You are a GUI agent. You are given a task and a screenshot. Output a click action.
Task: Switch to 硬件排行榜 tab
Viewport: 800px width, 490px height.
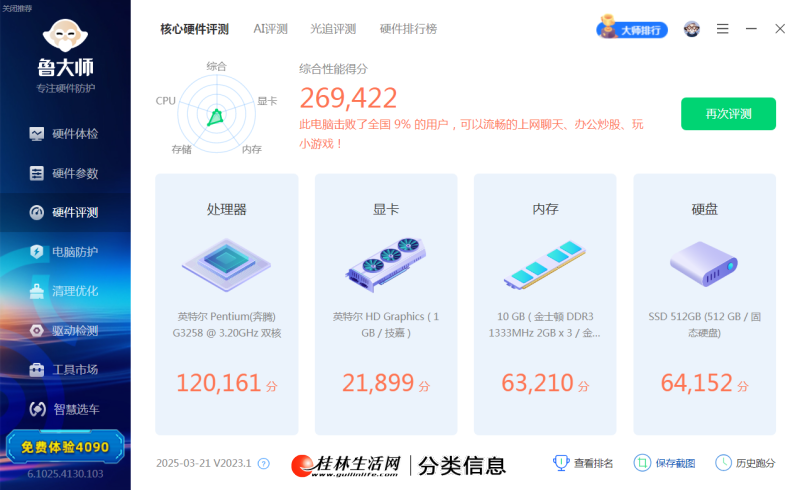[408, 29]
